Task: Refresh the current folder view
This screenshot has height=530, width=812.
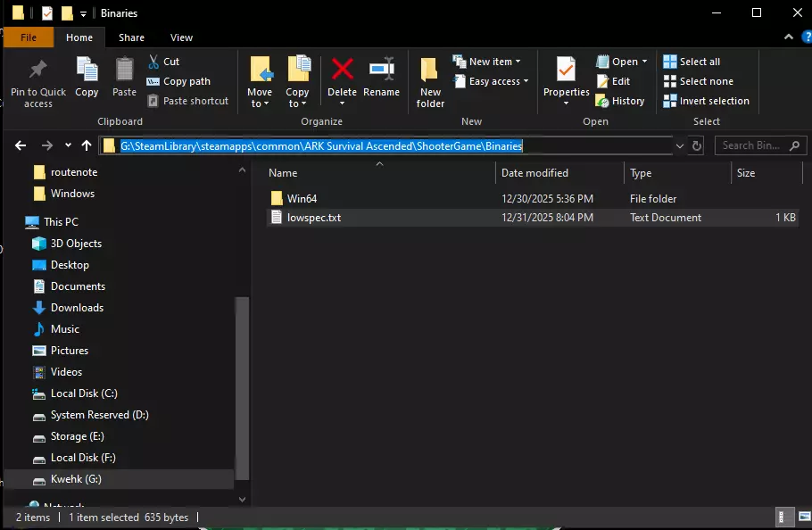Action: point(697,145)
